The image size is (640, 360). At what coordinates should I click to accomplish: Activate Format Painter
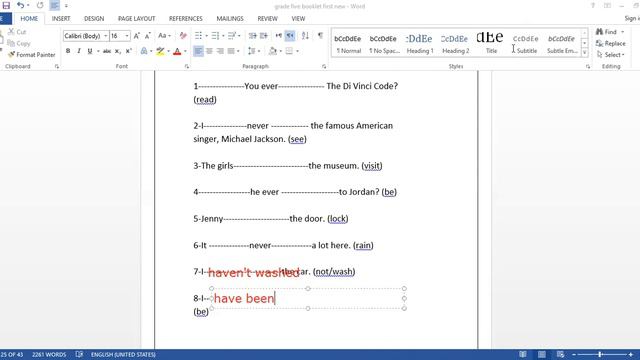(32, 55)
